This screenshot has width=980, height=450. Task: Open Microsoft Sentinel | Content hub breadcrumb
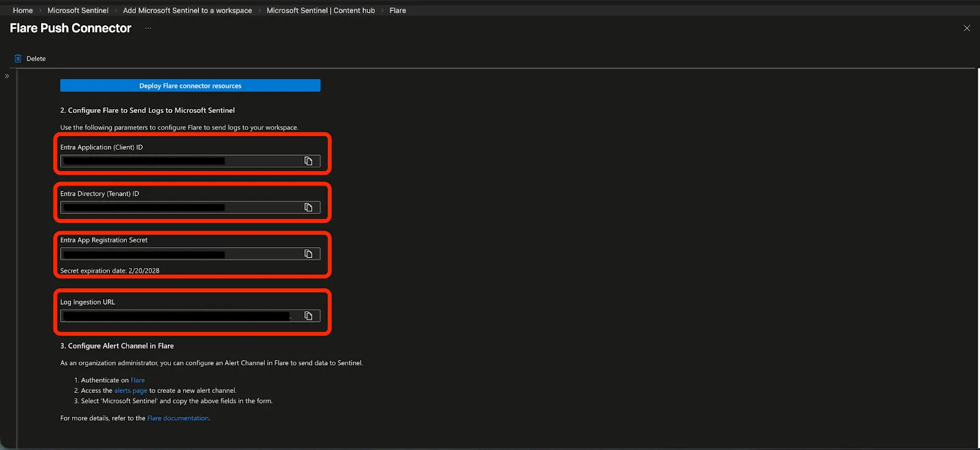[x=320, y=10]
